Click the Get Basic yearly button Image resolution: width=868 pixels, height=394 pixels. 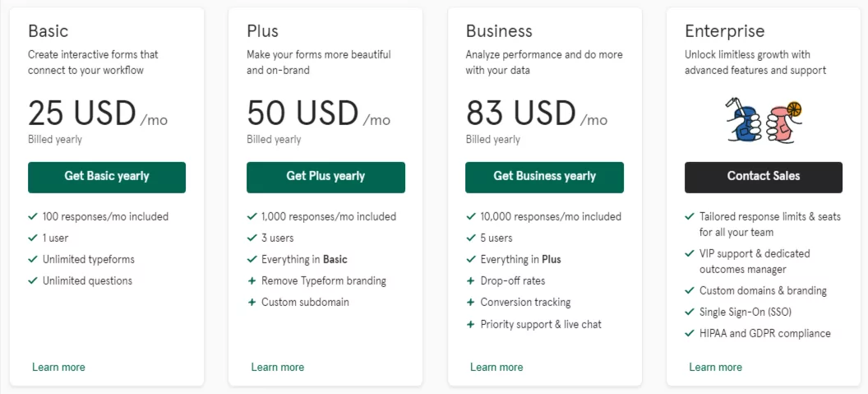107,177
